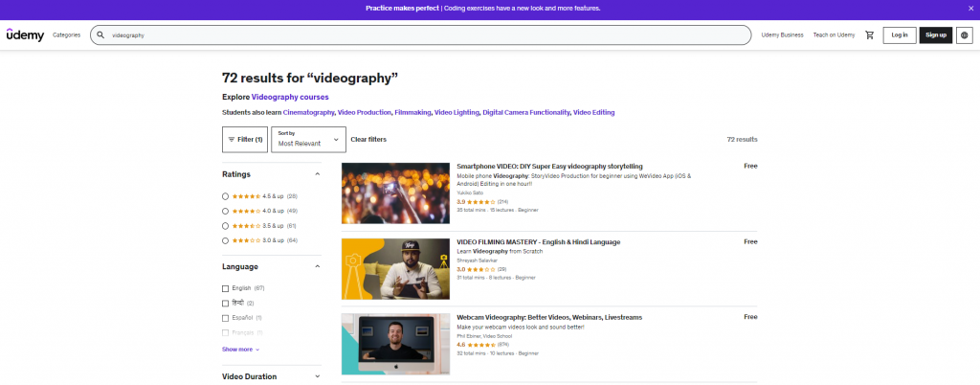Click the Clear filters link

(x=368, y=140)
